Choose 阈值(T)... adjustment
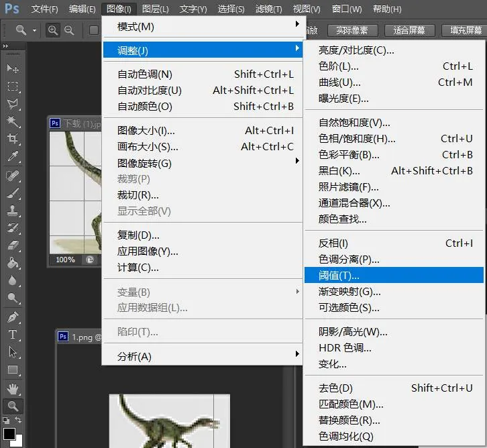 (x=394, y=276)
